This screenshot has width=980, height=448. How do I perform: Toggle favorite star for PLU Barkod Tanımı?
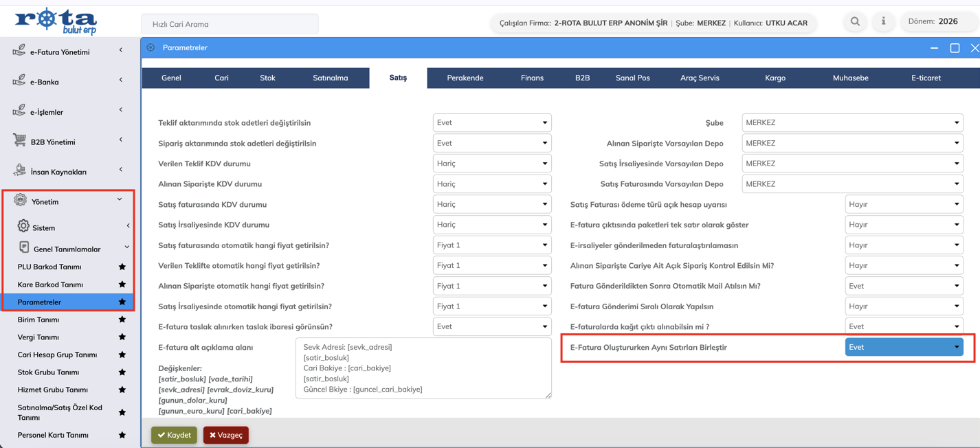pyautogui.click(x=122, y=267)
